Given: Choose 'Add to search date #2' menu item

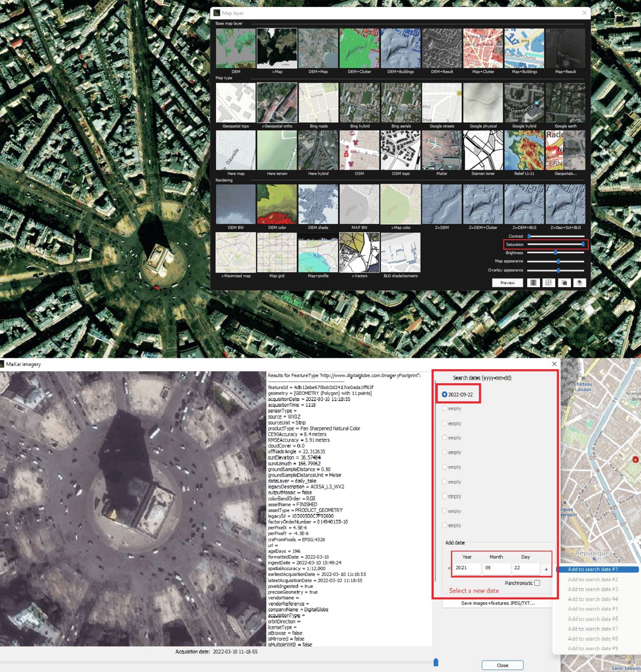Looking at the screenshot, I should tap(592, 579).
